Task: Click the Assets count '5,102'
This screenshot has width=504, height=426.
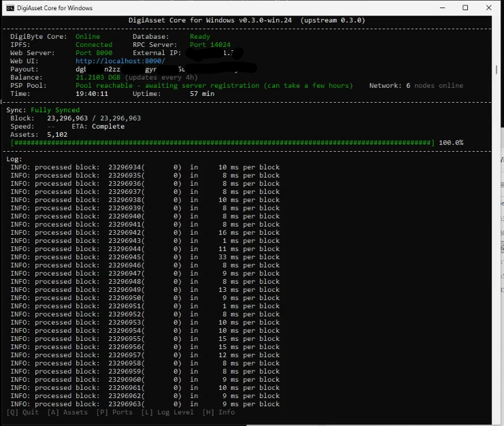Action: pos(57,135)
